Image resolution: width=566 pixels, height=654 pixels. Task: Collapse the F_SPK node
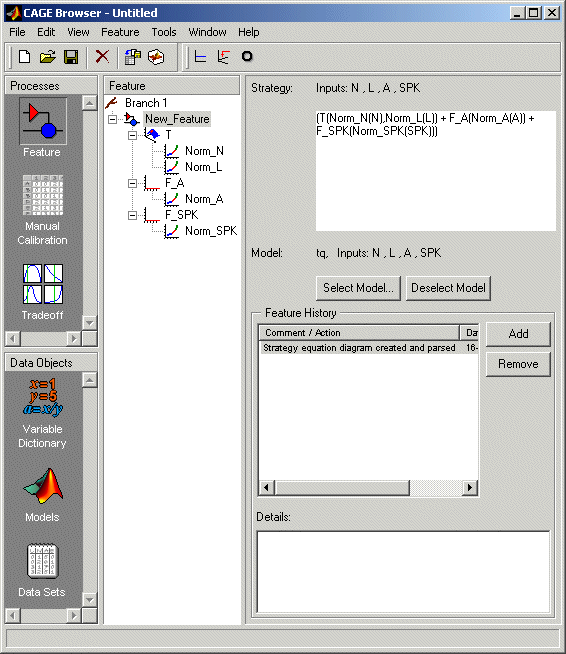(132, 215)
